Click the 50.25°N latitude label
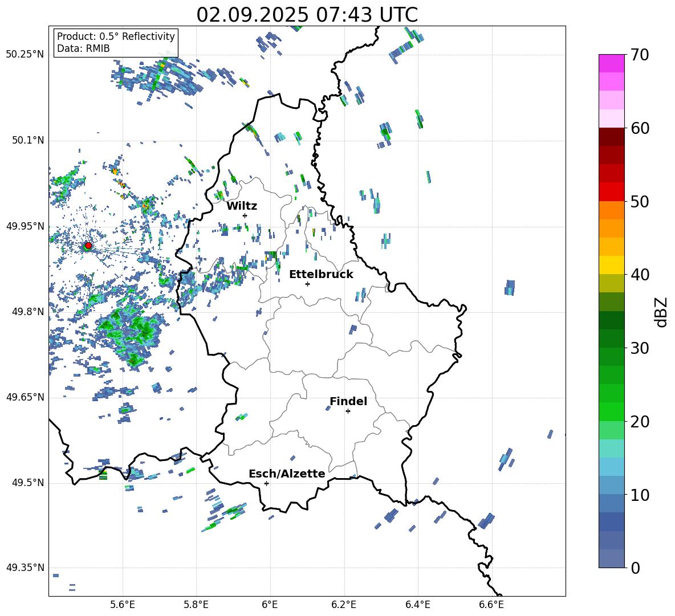Image resolution: width=675 pixels, height=616 pixels. [x=25, y=55]
